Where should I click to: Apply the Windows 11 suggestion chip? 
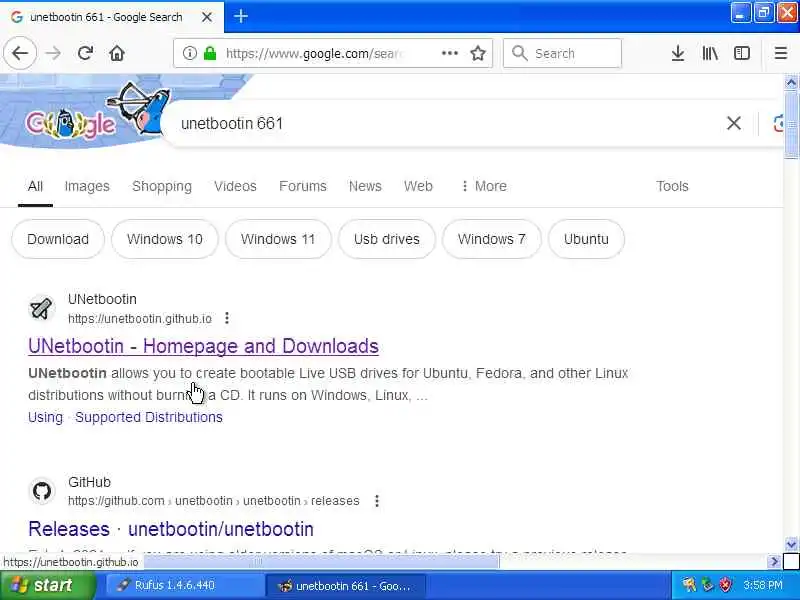[x=278, y=239]
